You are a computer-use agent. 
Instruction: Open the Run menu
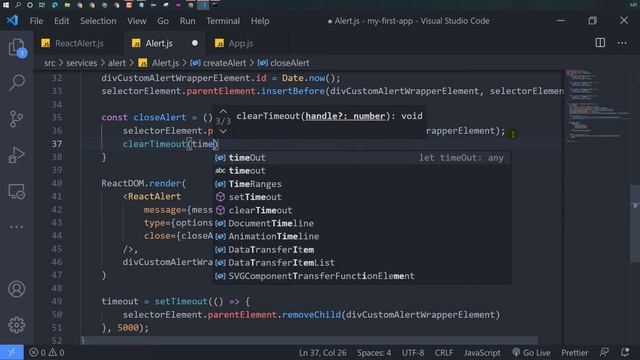(x=187, y=21)
